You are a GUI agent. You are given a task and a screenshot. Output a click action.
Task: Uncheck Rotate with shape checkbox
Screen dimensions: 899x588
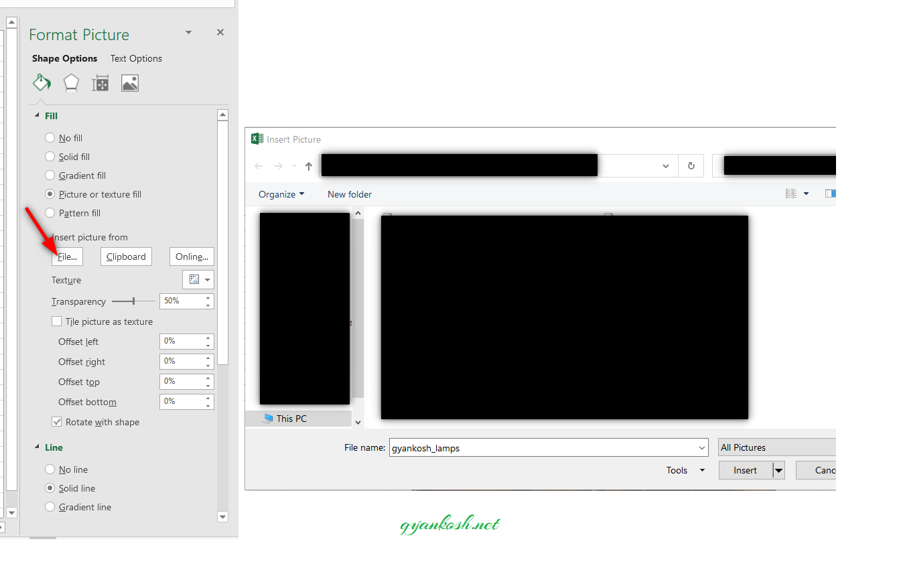(x=57, y=422)
